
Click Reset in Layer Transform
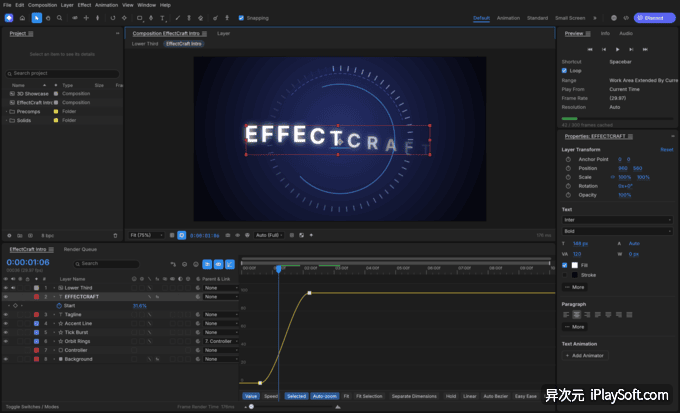click(667, 150)
